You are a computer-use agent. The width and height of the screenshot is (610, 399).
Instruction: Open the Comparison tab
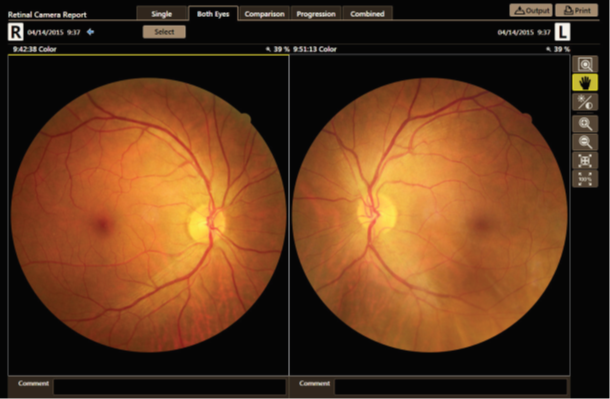[265, 14]
